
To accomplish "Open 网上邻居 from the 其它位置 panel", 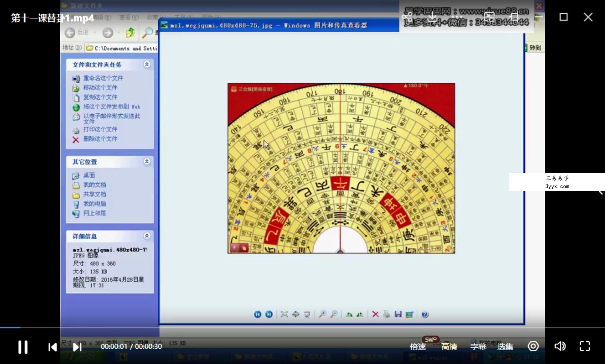I will coord(94,213).
